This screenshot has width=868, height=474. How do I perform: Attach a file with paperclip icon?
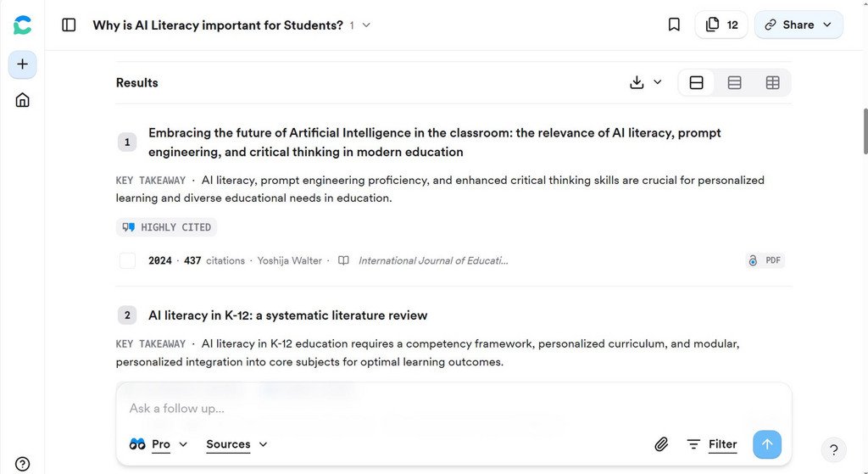(661, 444)
